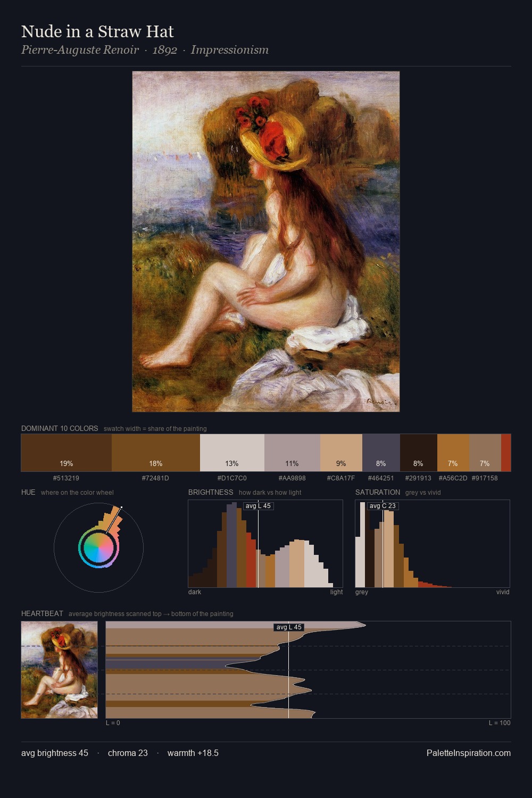
Task: Click the swatch width caption text
Action: (x=155, y=428)
